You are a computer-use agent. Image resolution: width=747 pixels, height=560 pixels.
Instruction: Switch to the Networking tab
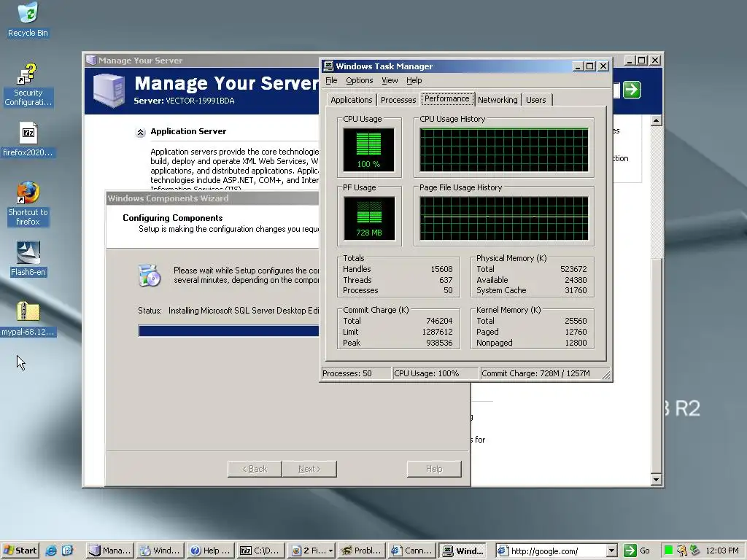pyautogui.click(x=498, y=99)
